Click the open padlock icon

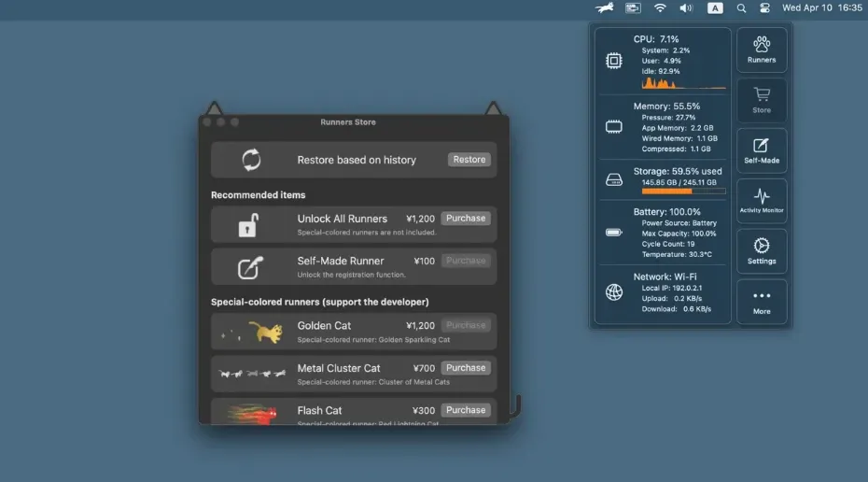pyautogui.click(x=248, y=225)
